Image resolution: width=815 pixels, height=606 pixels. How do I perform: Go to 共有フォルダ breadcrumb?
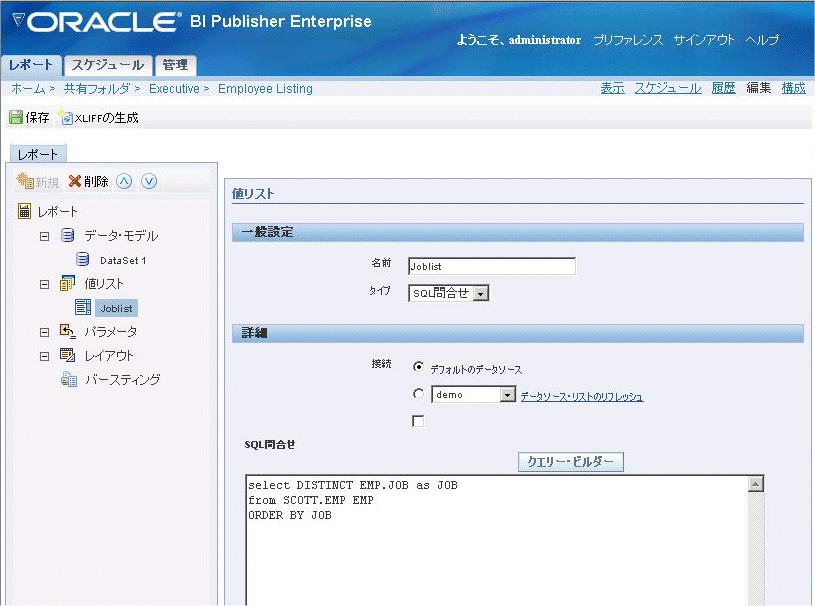(97, 89)
